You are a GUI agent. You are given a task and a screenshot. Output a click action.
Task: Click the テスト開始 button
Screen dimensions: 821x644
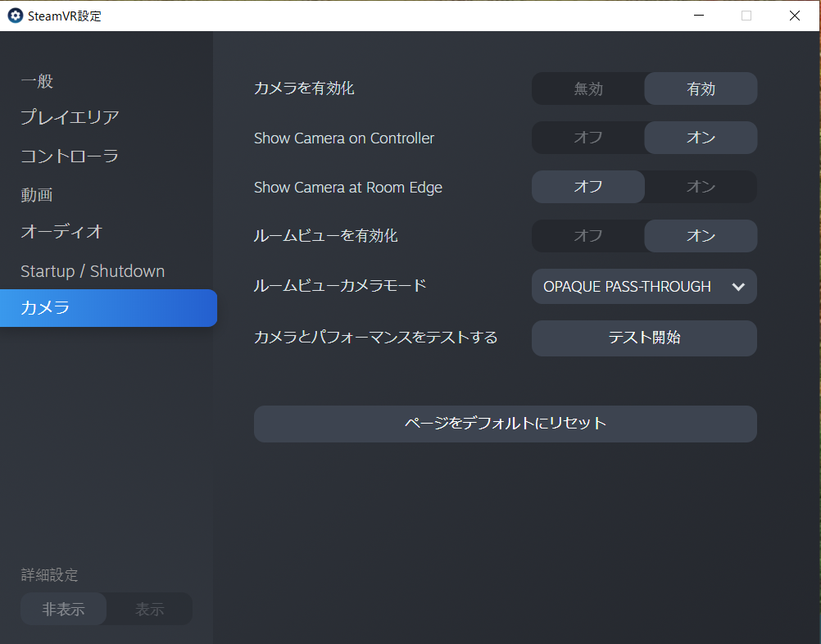(x=644, y=338)
